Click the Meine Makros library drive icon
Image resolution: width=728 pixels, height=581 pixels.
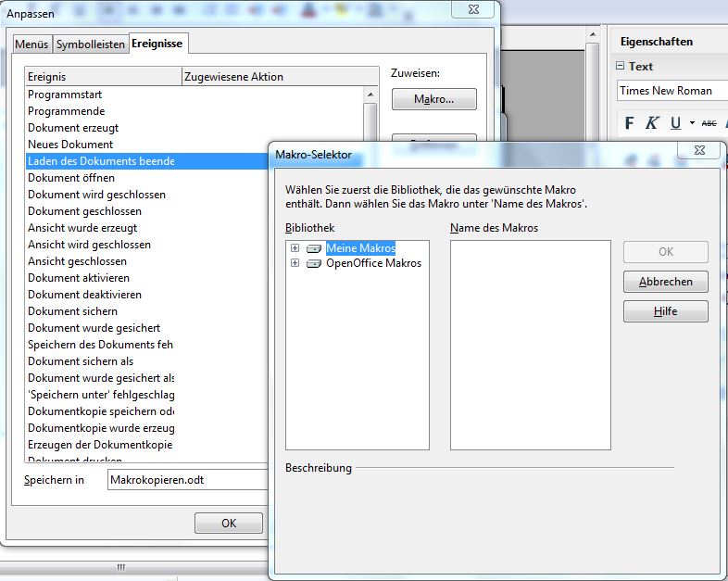314,248
